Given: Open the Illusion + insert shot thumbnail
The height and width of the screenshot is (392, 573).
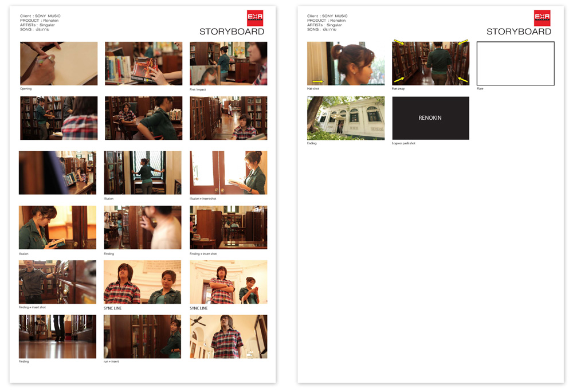Looking at the screenshot, I should point(229,173).
